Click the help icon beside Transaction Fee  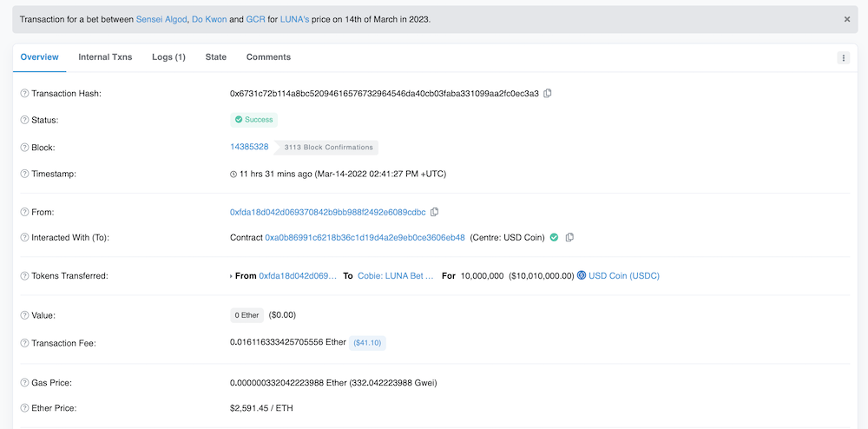click(x=24, y=343)
